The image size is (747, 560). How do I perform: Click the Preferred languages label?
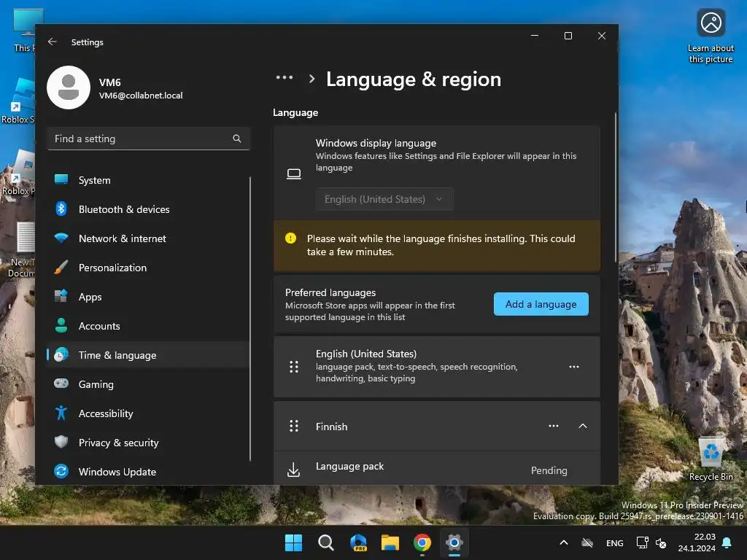click(x=330, y=292)
